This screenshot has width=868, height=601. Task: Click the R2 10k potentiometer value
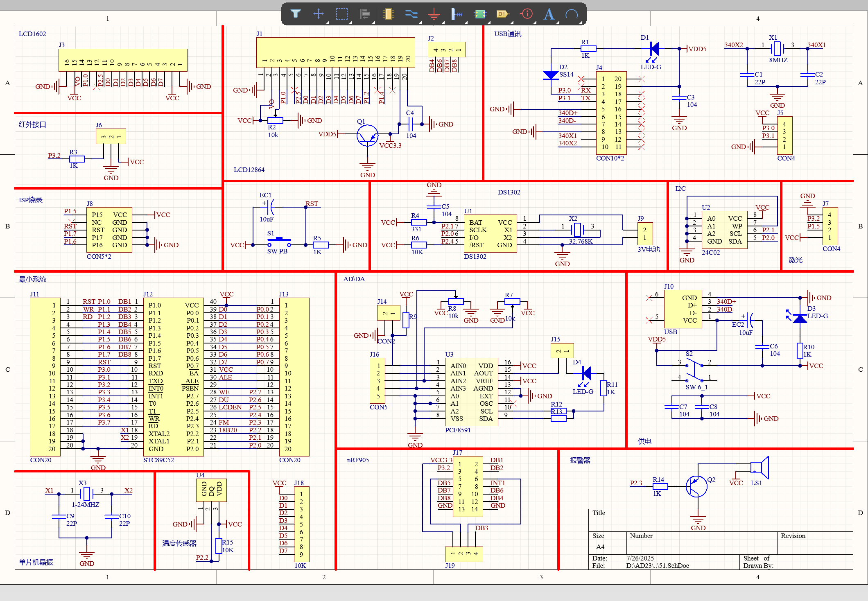click(x=273, y=135)
